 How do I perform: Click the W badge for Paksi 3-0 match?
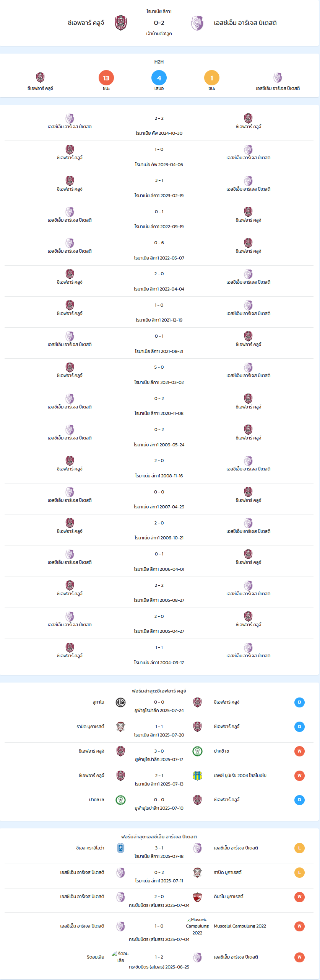pos(299,751)
